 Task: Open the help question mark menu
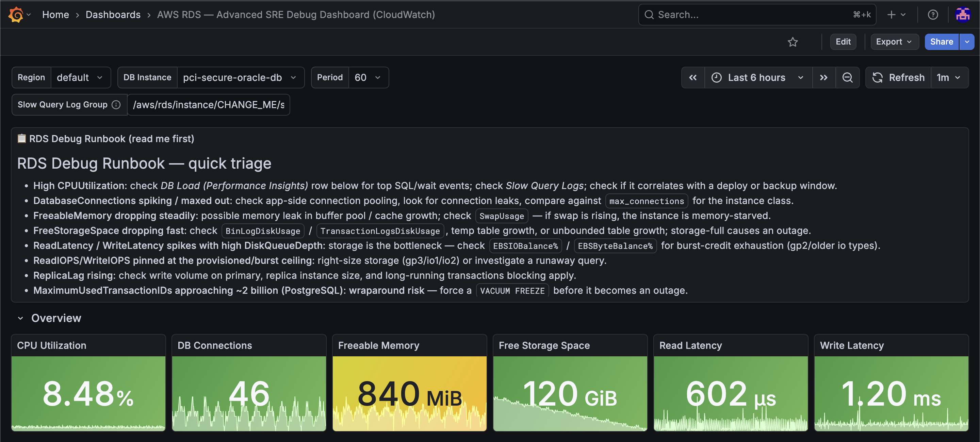tap(932, 14)
